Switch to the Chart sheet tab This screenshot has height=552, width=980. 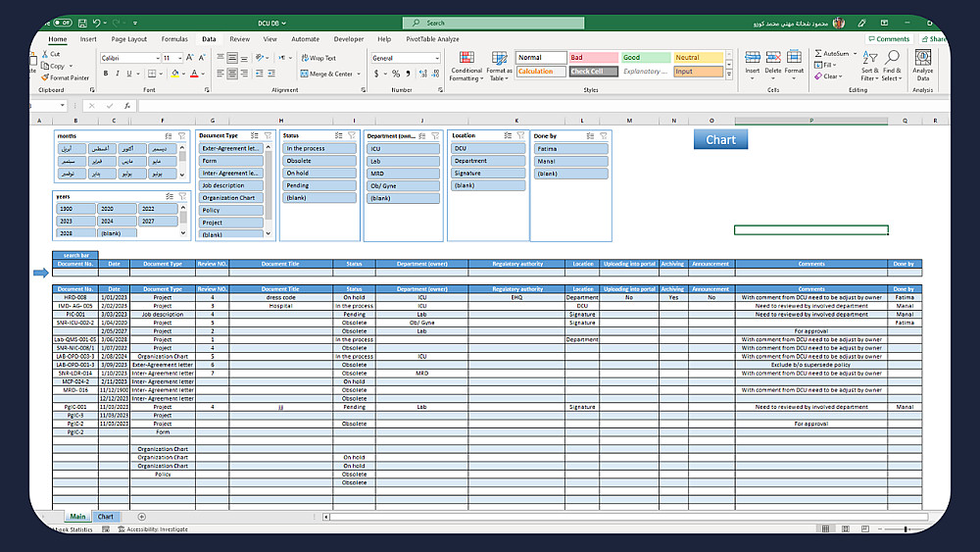coord(106,517)
